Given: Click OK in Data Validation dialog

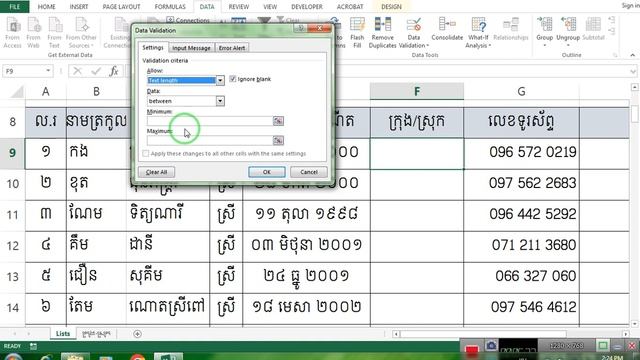Looking at the screenshot, I should (267, 172).
